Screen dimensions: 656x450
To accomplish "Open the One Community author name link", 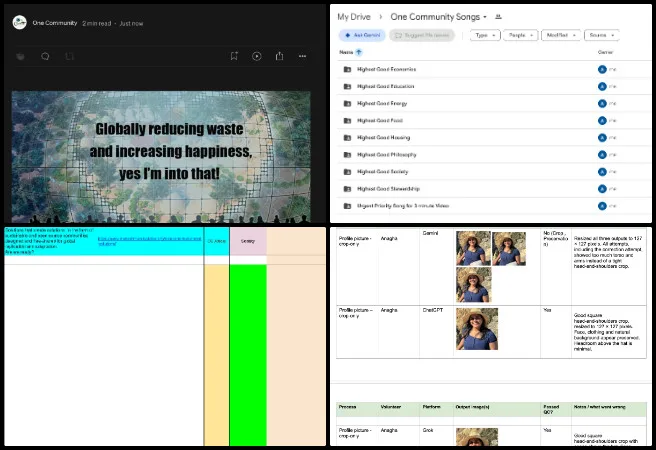I will coord(55,23).
